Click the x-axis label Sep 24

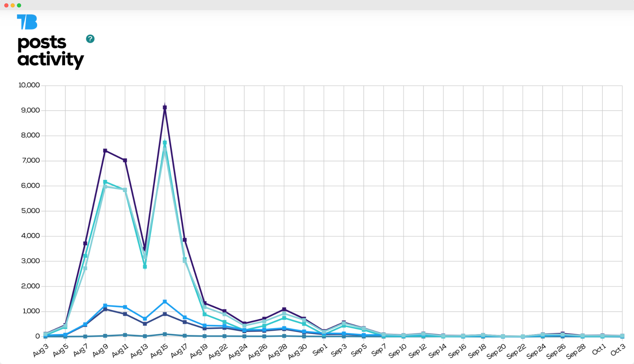[537, 351]
